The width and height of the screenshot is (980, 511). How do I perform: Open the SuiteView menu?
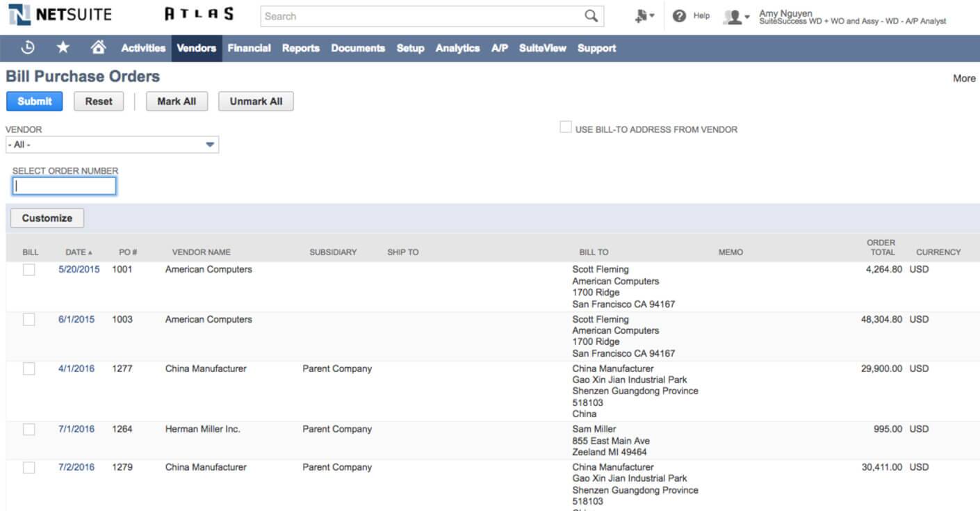coord(543,48)
